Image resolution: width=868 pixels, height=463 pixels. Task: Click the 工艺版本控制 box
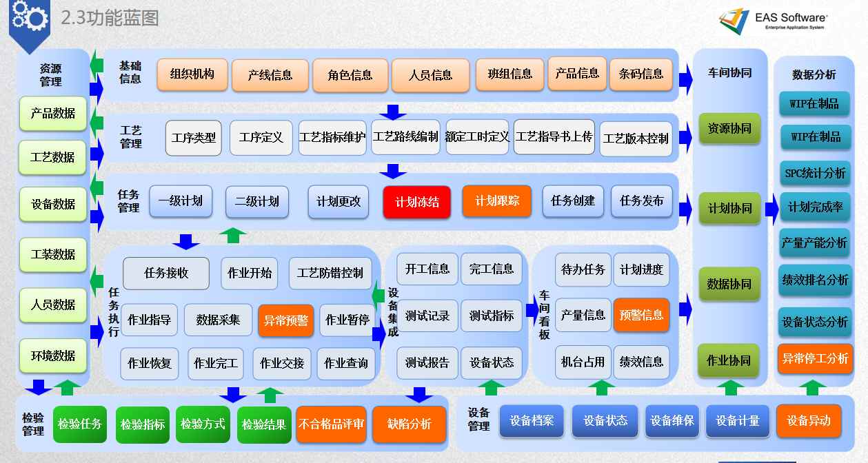pos(636,138)
